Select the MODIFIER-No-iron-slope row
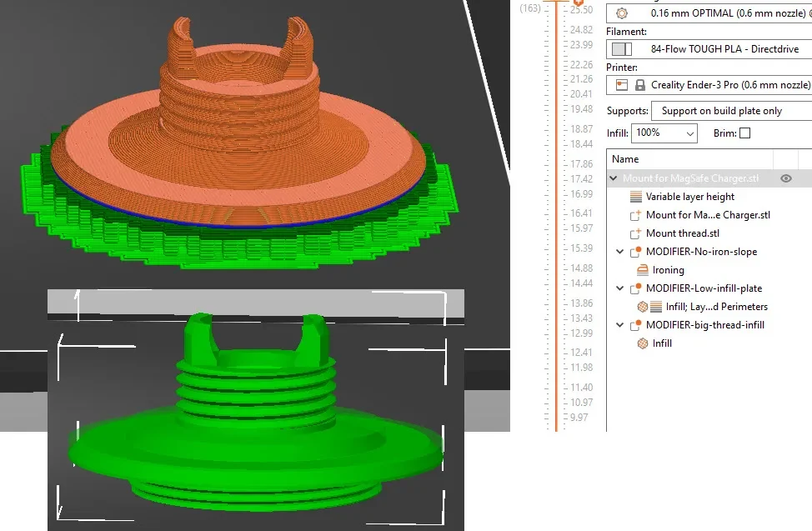Viewport: 812px width, 531px height. (709, 252)
